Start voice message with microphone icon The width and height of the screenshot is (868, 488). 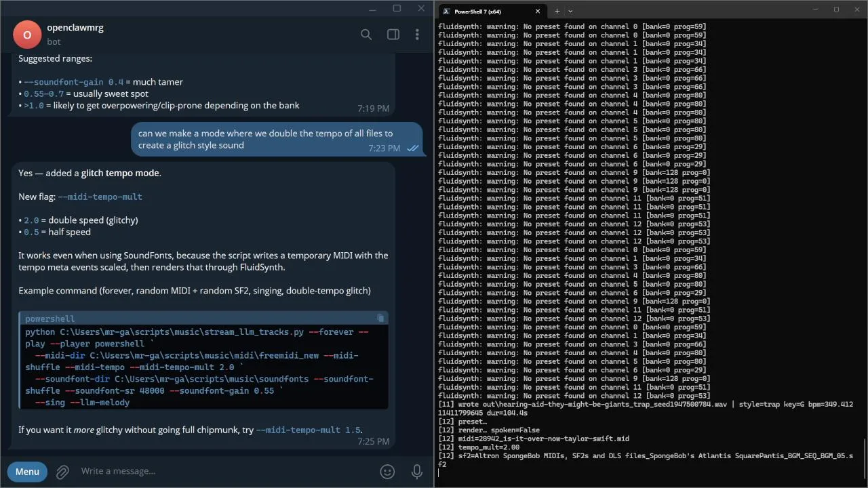[417, 471]
